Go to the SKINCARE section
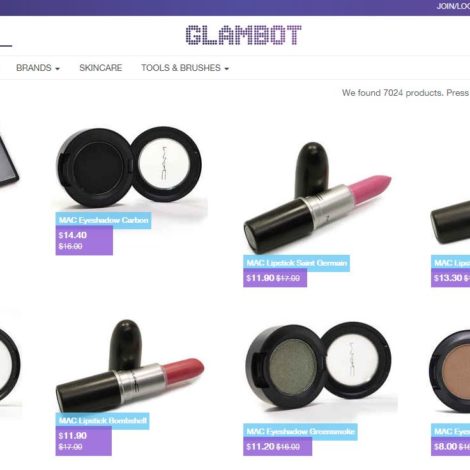 101,68
